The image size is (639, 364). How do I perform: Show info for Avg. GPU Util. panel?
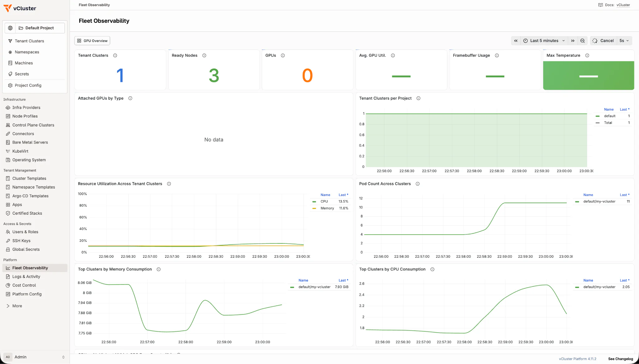coord(393,55)
